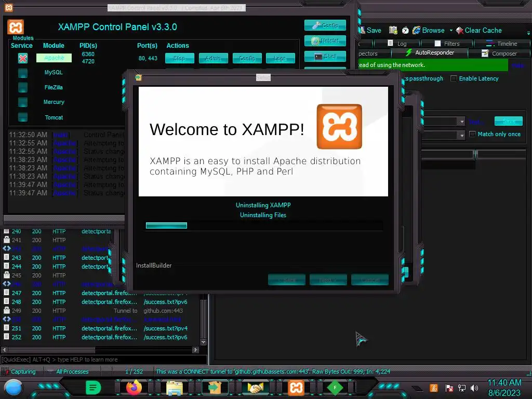Toggle the FileZilla service checkbox
Screen dimensions: 532x399
(x=23, y=87)
